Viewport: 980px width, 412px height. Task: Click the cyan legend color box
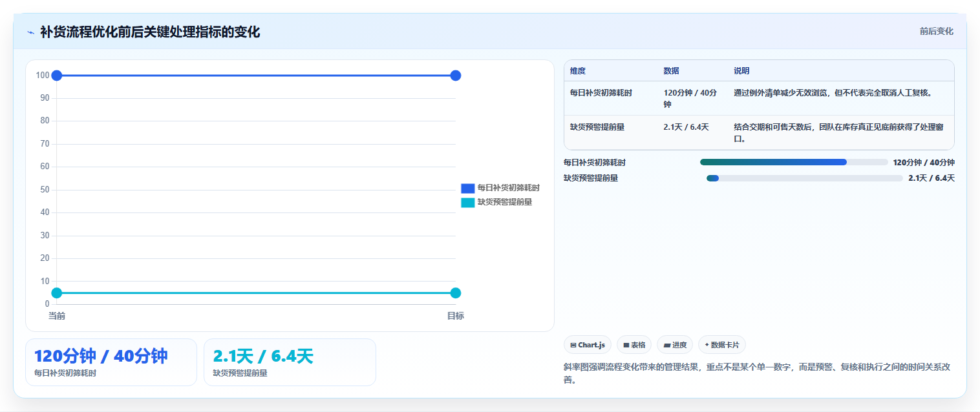click(468, 202)
